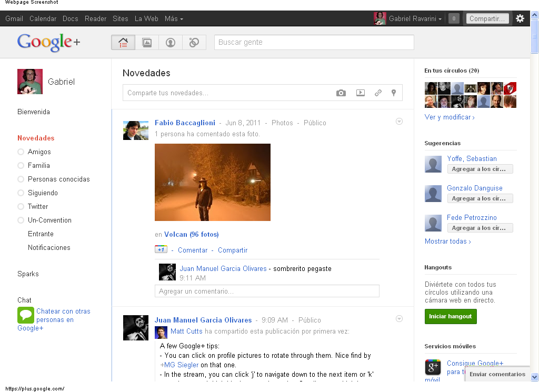Open the Volcan (96 fotos) album link
539x392 pixels.
click(191, 235)
